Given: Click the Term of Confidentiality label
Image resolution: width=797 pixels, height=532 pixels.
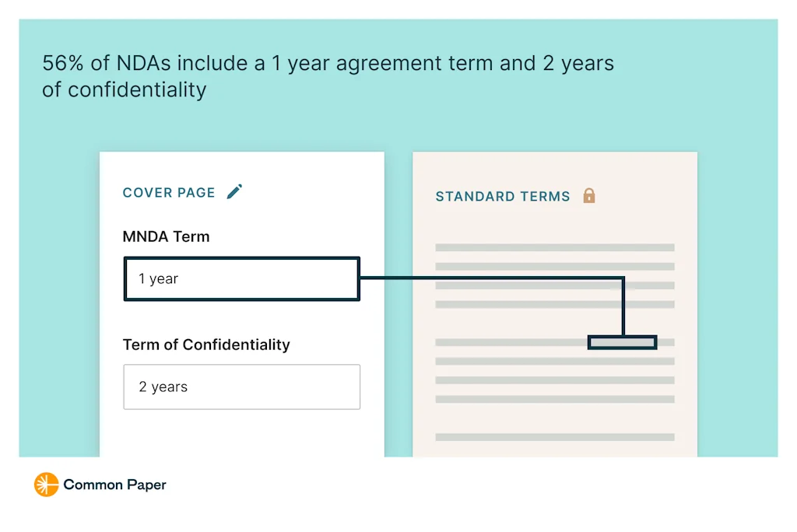Looking at the screenshot, I should [206, 345].
